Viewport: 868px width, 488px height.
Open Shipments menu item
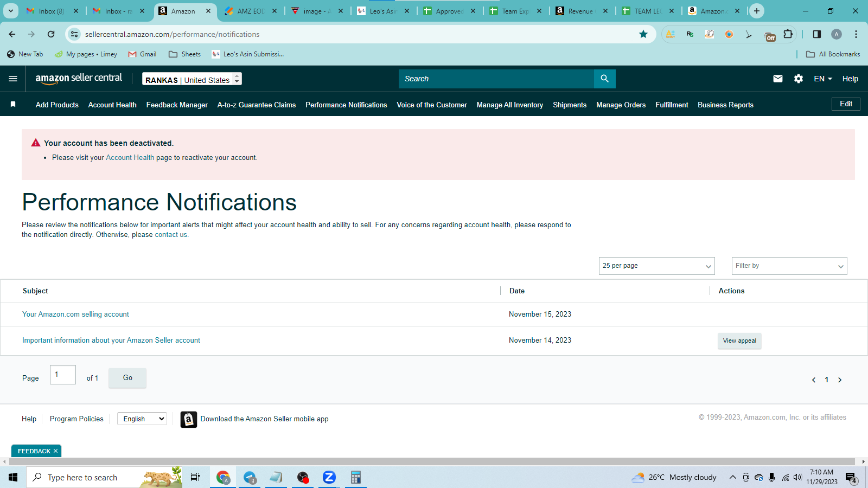[570, 105]
